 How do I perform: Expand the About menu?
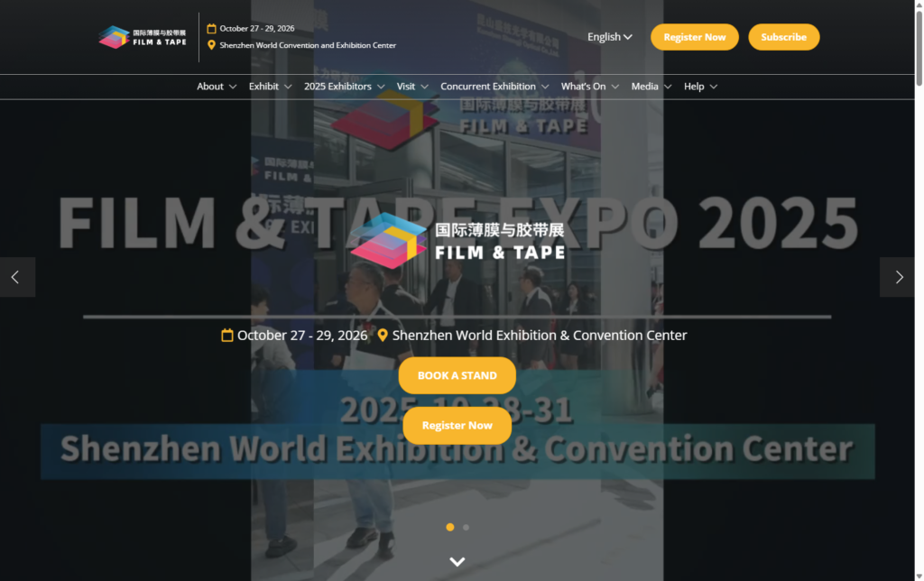[217, 87]
